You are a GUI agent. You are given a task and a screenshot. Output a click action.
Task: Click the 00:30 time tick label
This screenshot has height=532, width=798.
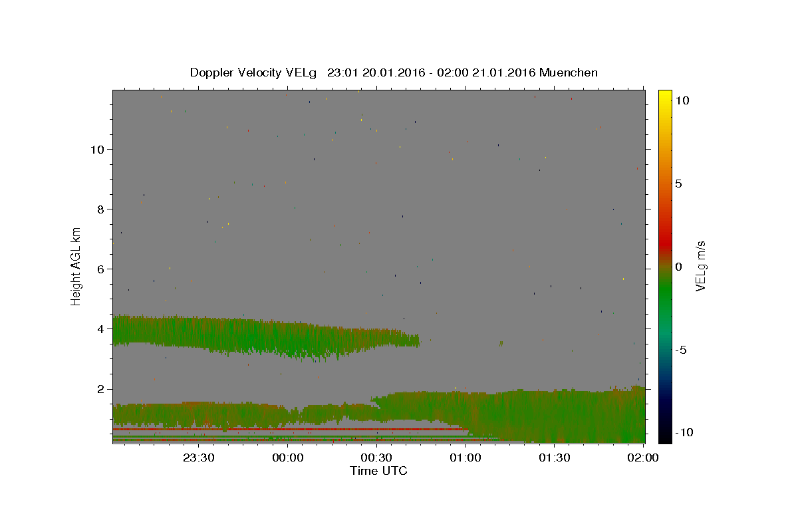click(376, 458)
